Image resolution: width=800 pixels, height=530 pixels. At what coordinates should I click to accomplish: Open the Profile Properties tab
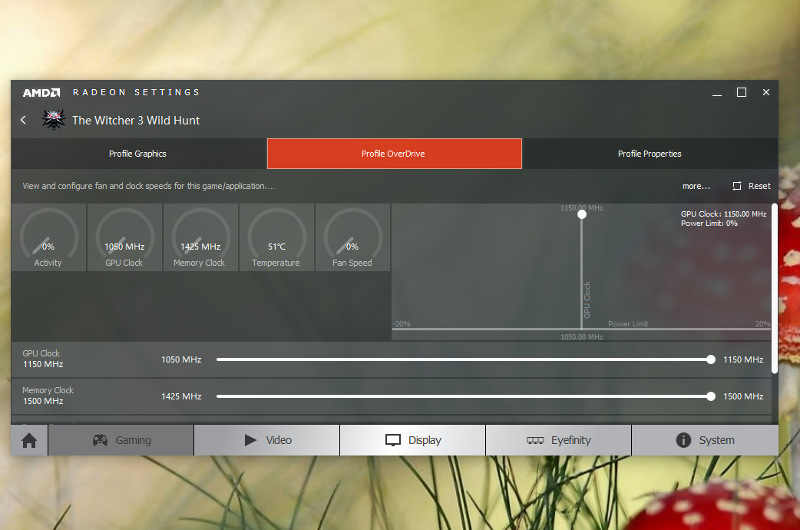point(650,154)
